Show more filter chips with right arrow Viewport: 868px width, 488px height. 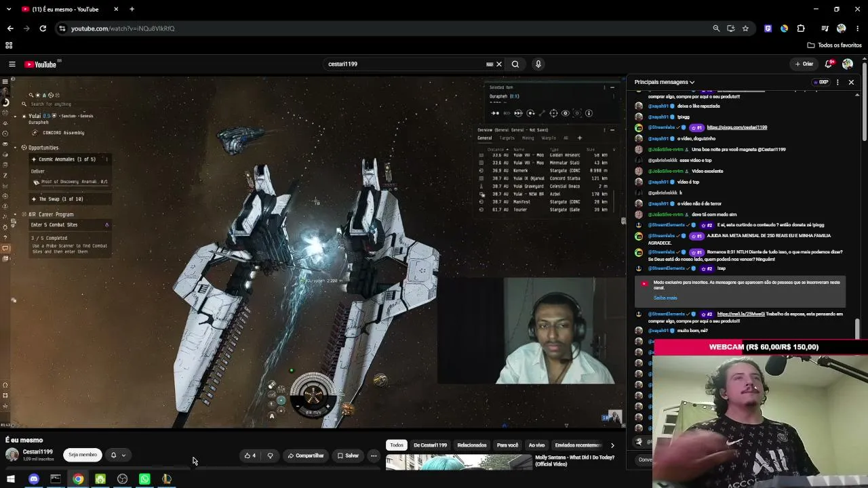(x=612, y=445)
